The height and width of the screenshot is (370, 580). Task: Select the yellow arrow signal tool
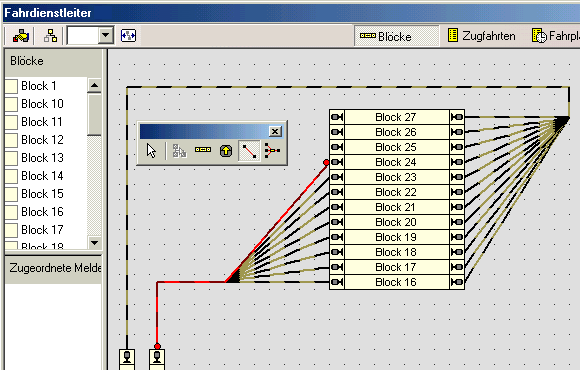point(226,151)
